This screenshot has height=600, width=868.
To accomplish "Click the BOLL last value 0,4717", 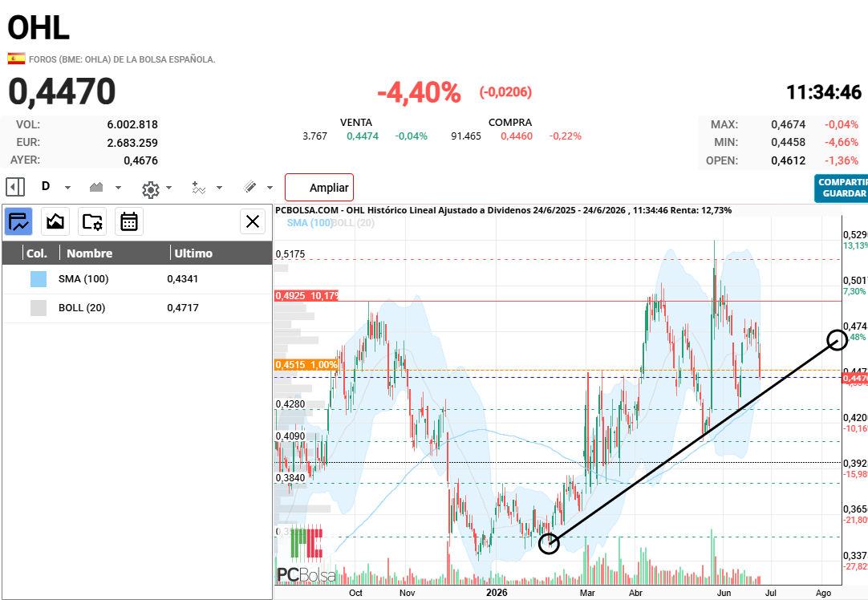I will [183, 308].
